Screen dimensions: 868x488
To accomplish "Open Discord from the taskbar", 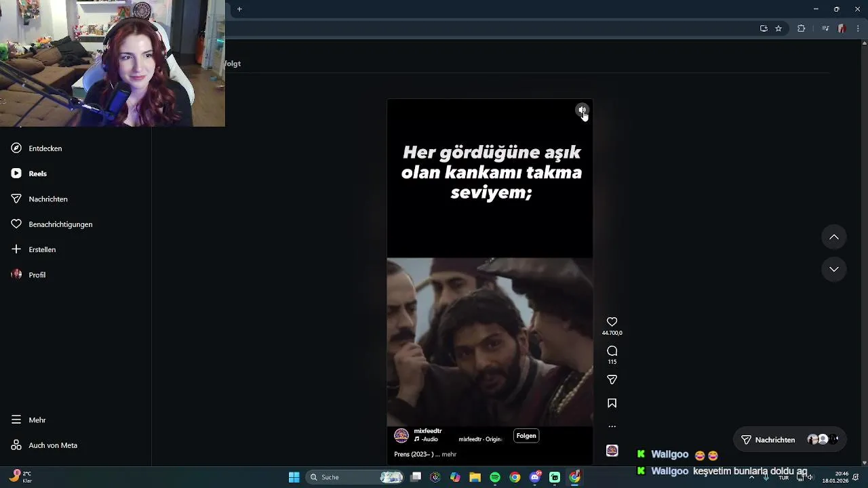I will 535,477.
